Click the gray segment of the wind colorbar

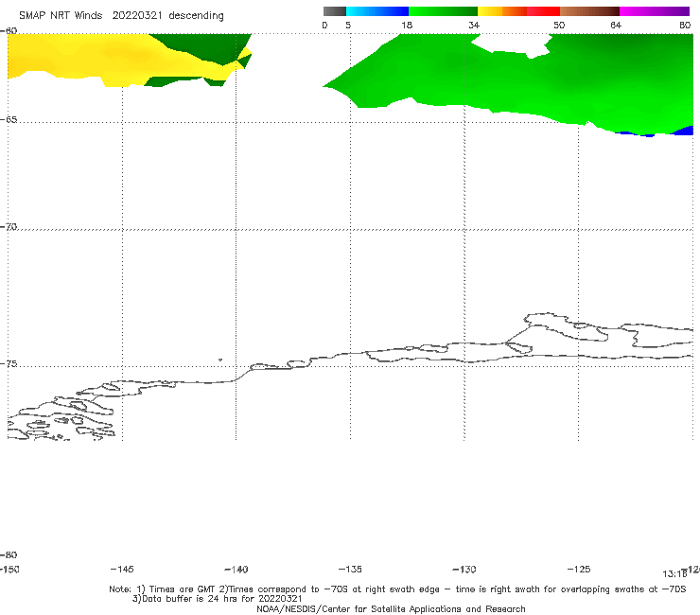[x=335, y=11]
